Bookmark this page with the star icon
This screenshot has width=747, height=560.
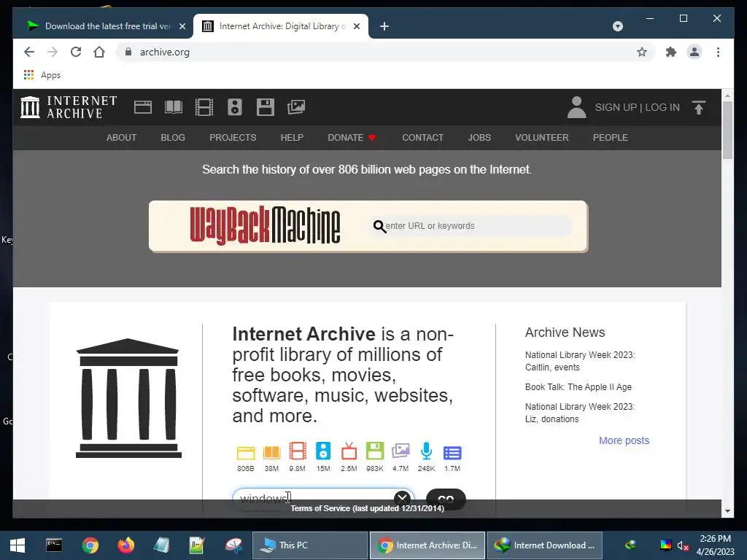pyautogui.click(x=642, y=52)
